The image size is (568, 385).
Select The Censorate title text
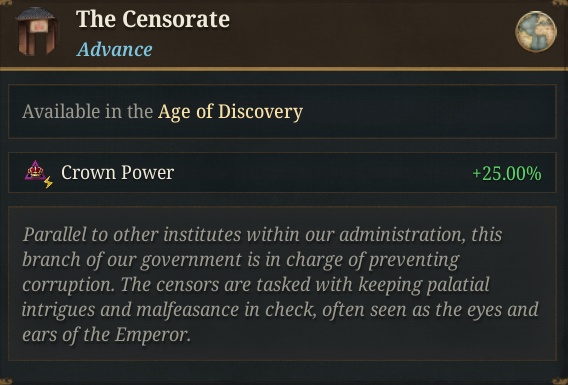pos(153,19)
